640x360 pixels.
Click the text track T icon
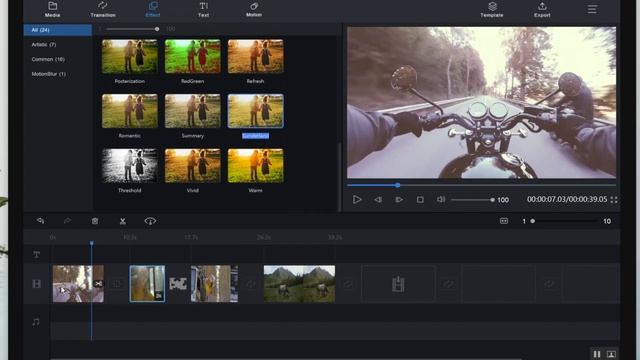pos(36,255)
